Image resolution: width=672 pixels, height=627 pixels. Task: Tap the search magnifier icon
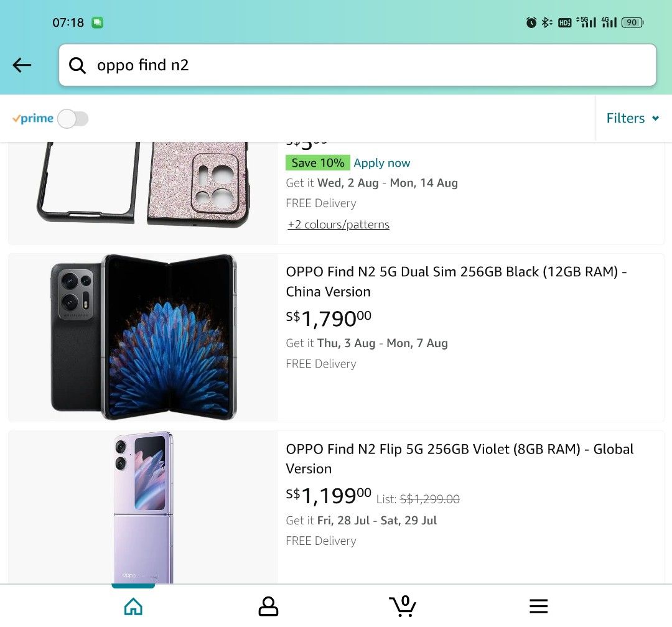point(77,65)
